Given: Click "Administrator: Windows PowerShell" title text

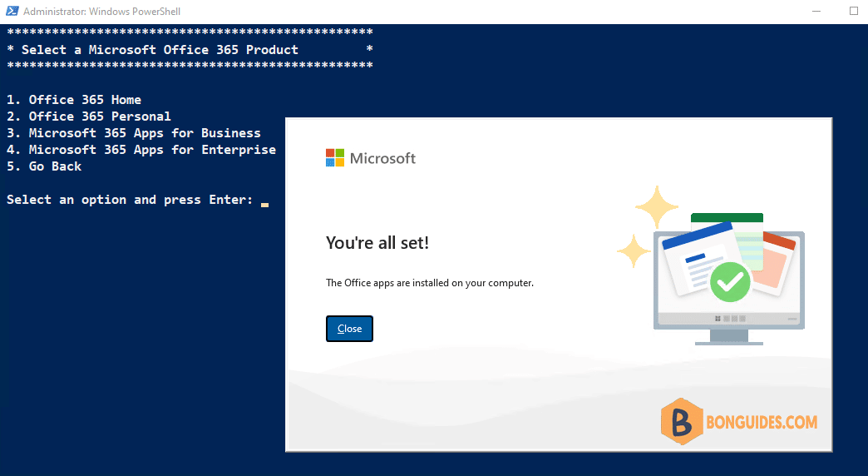Looking at the screenshot, I should tap(102, 11).
